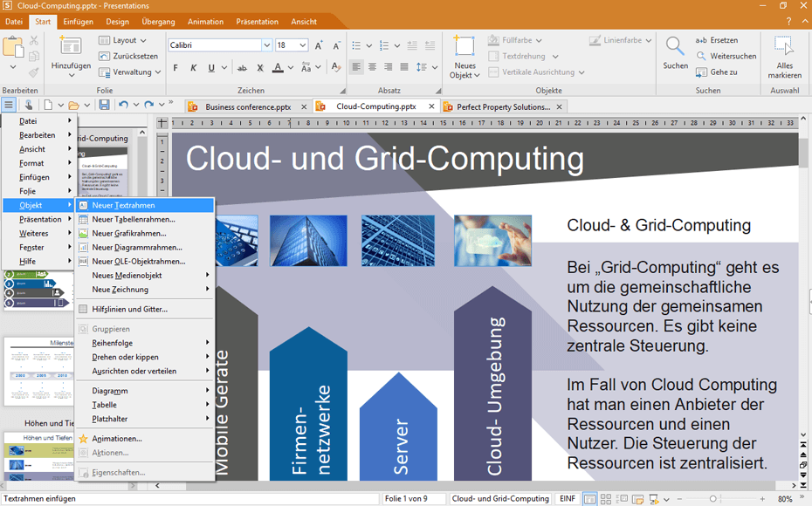The image size is (812, 506).
Task: Expand the Verwaltung dropdown
Action: (x=158, y=72)
